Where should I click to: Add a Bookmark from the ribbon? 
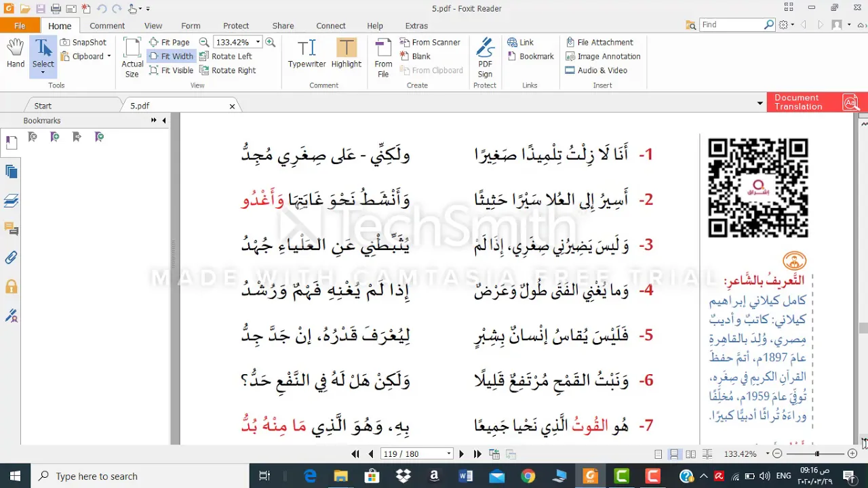530,56
